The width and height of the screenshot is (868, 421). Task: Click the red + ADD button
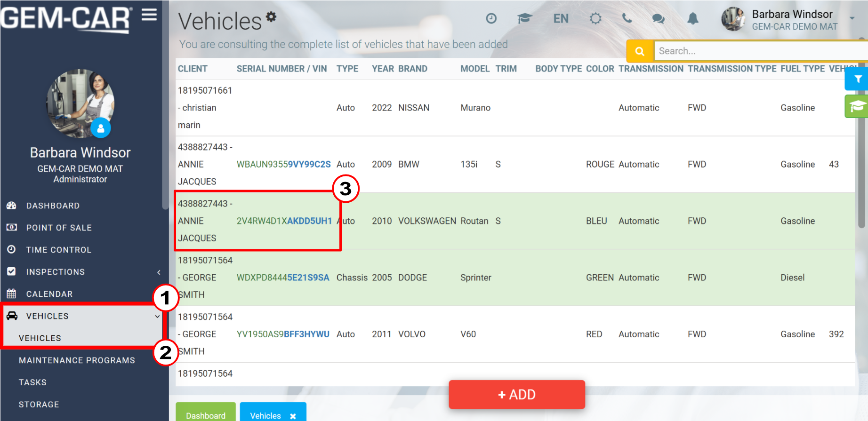(517, 394)
